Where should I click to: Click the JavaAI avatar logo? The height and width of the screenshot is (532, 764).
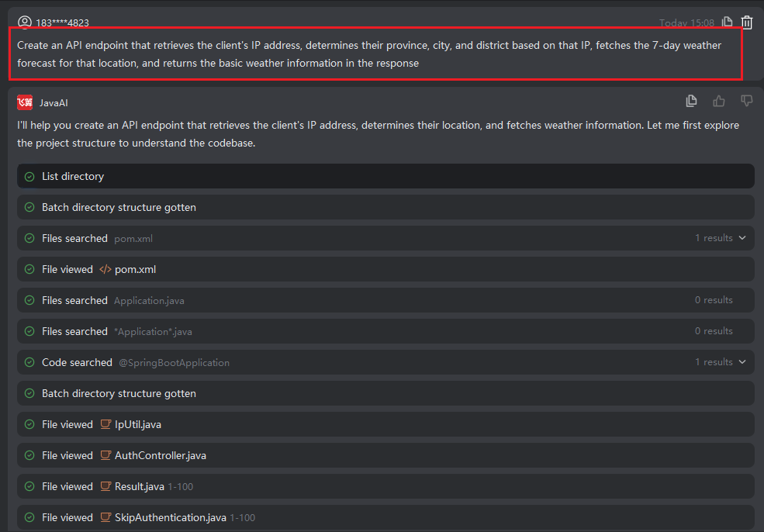(25, 102)
